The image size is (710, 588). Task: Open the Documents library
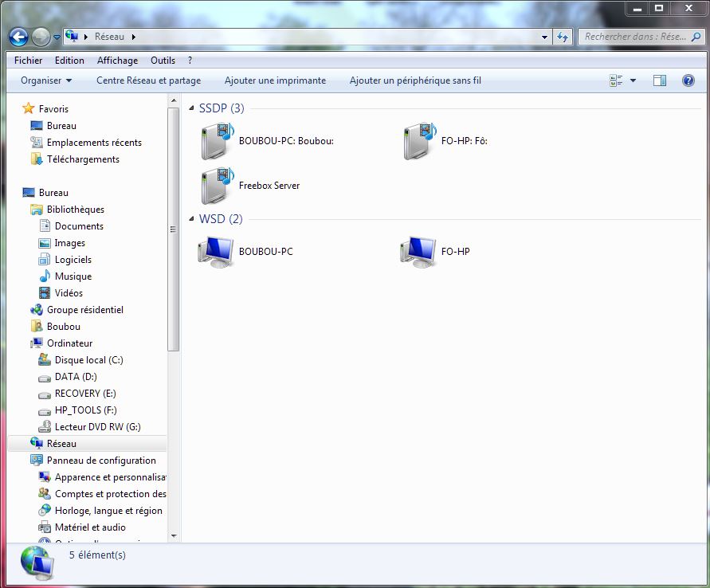(72, 226)
